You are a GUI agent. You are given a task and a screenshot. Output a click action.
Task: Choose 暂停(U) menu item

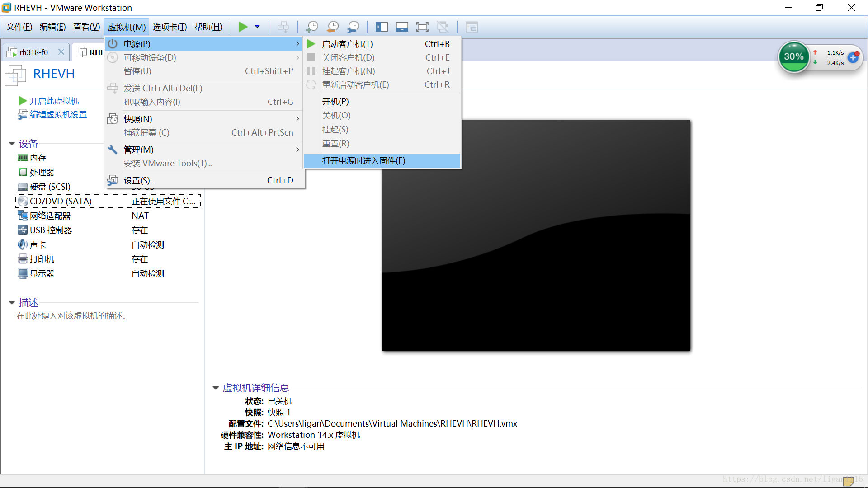(204, 71)
